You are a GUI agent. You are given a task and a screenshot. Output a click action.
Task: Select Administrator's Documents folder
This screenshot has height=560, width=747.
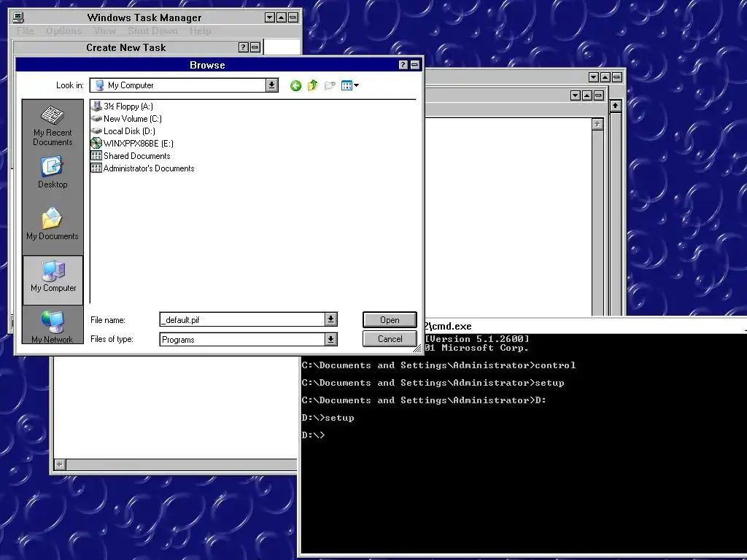click(142, 168)
